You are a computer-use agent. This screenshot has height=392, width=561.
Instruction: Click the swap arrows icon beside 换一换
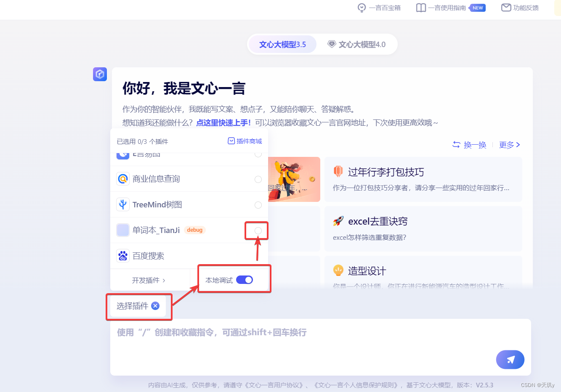tap(456, 145)
